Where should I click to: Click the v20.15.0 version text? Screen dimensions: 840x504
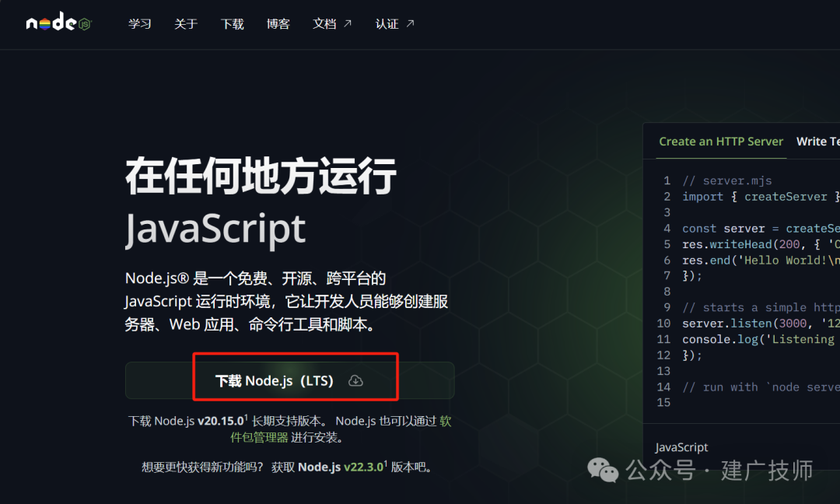(221, 421)
